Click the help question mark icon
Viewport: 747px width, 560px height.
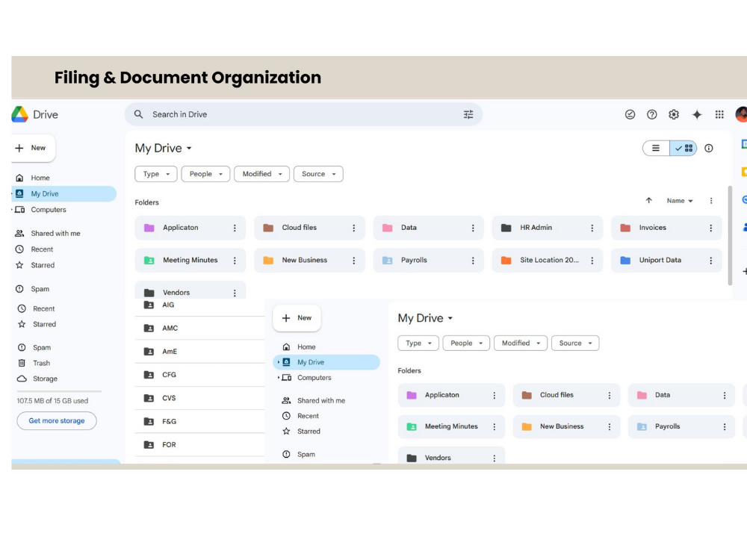coord(651,114)
